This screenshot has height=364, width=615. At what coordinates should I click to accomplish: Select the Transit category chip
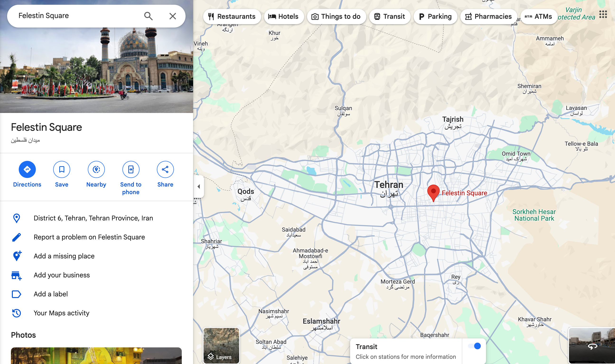pyautogui.click(x=390, y=17)
